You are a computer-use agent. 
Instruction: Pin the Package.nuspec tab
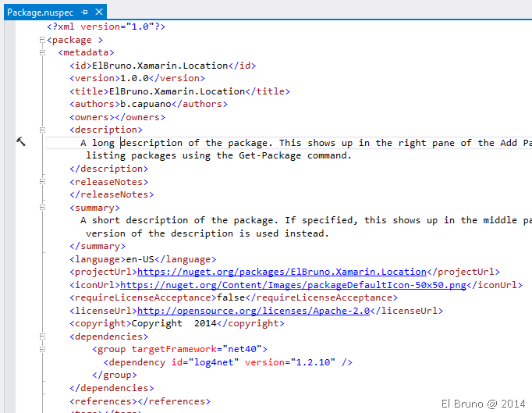83,12
